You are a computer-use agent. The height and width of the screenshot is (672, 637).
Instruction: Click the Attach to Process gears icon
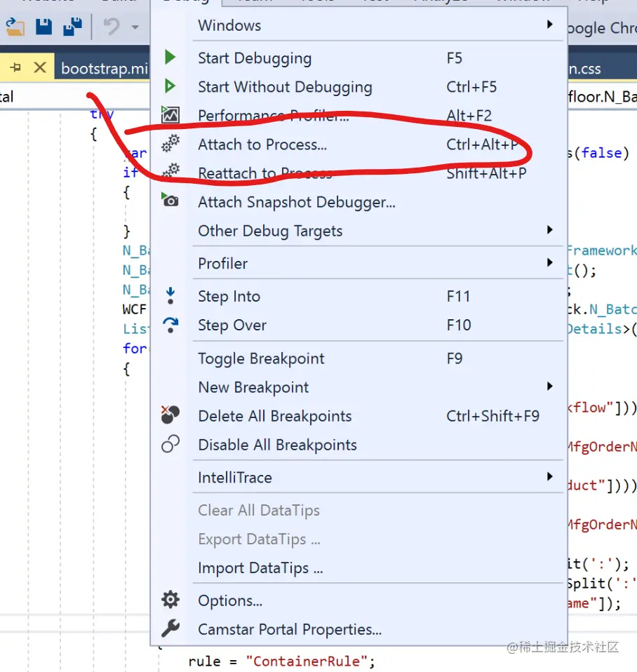coord(170,144)
